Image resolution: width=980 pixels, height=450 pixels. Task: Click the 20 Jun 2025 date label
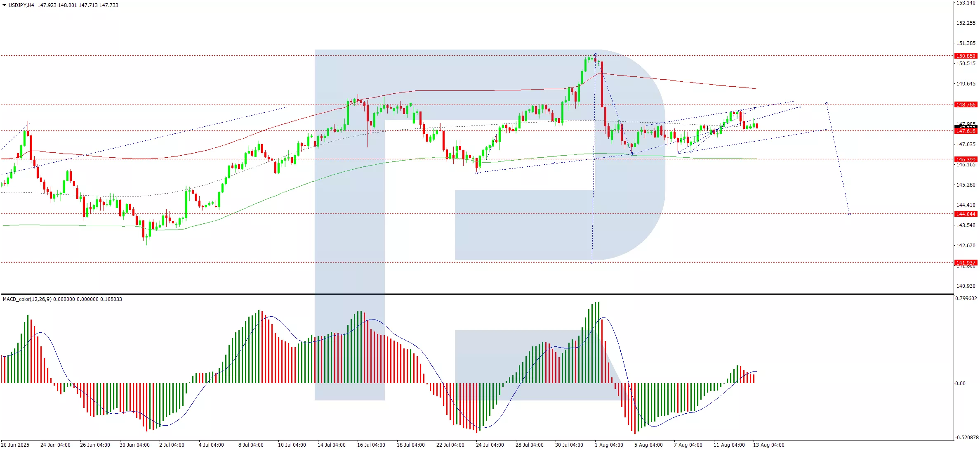pos(15,445)
